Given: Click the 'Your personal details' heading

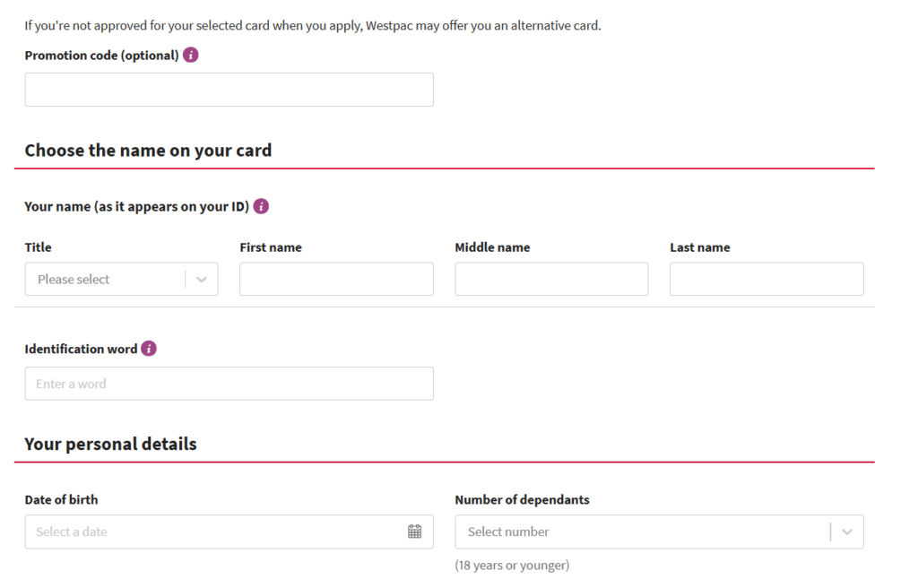Looking at the screenshot, I should pos(110,444).
